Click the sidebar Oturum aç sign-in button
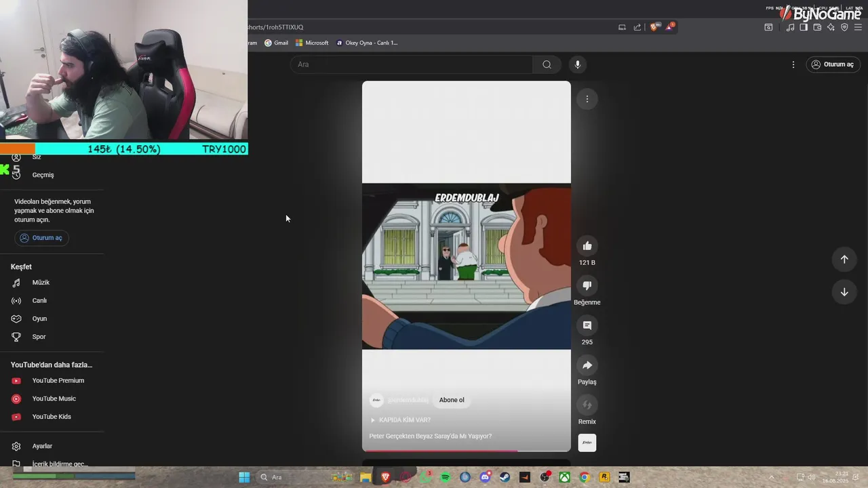This screenshot has width=868, height=488. tap(41, 238)
